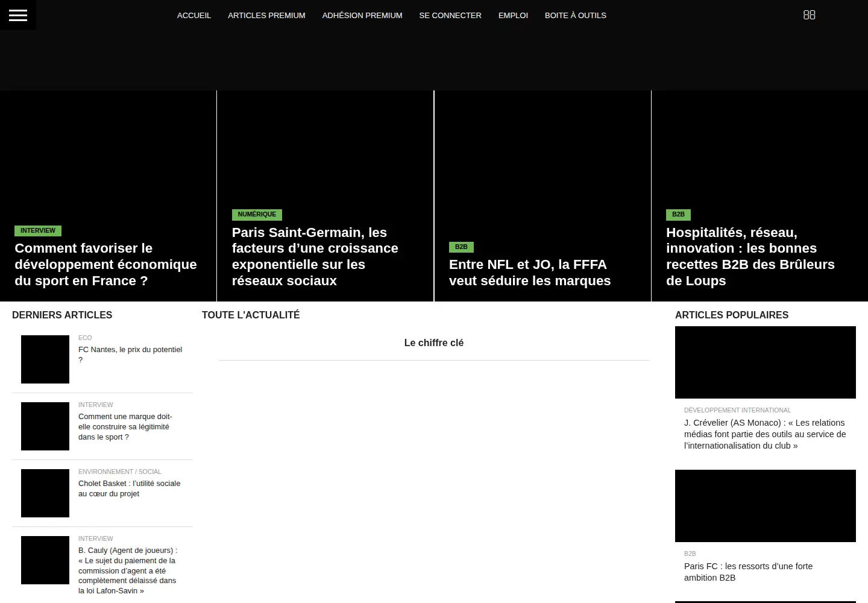Click the Articles Populaires heading

click(x=732, y=315)
